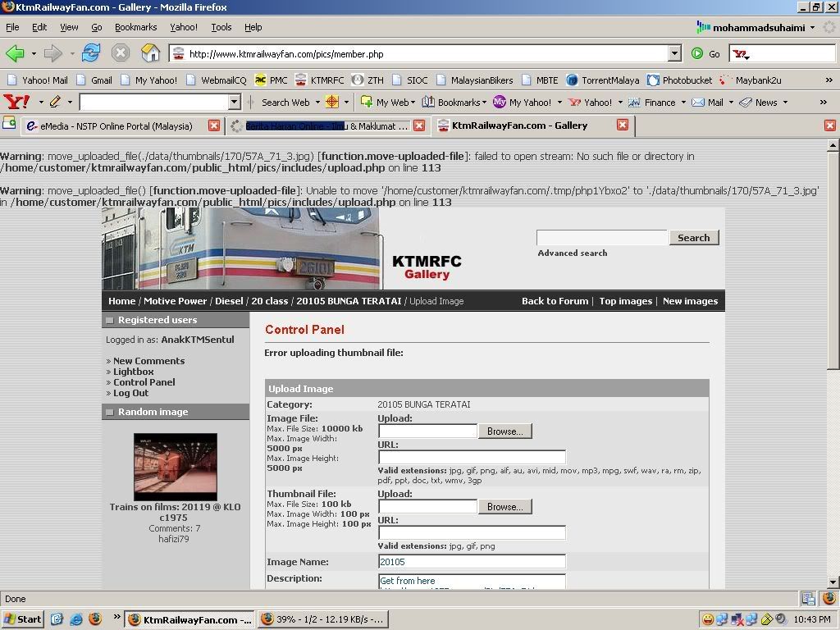
Task: Open the Bookmarks menu
Action: coord(135,27)
